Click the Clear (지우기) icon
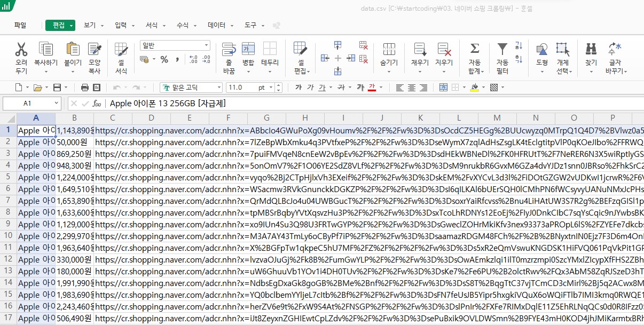The image size is (644, 325). click(x=444, y=50)
